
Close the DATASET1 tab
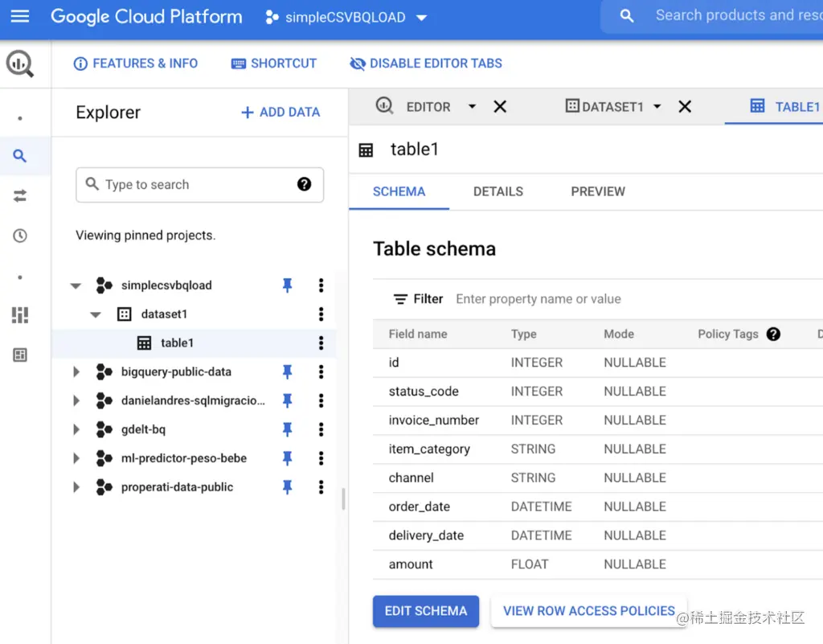coord(685,107)
